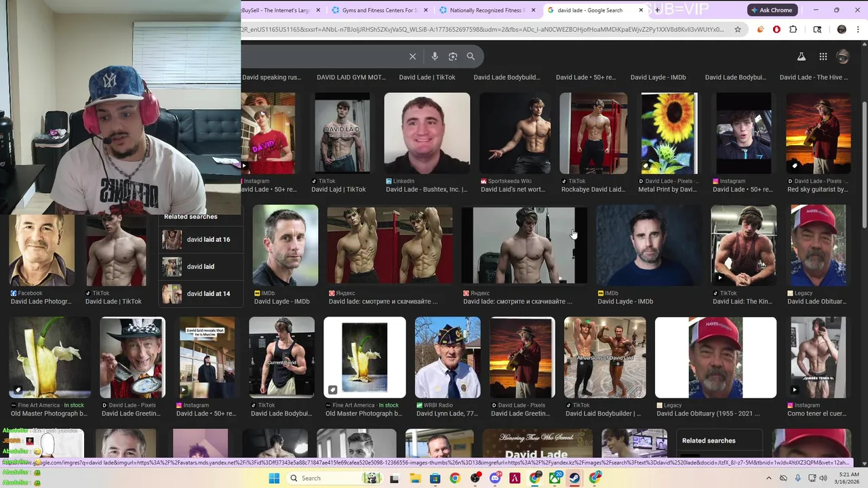The height and width of the screenshot is (488, 868).
Task: Click the Windows taskbar Search box
Action: coord(334,479)
